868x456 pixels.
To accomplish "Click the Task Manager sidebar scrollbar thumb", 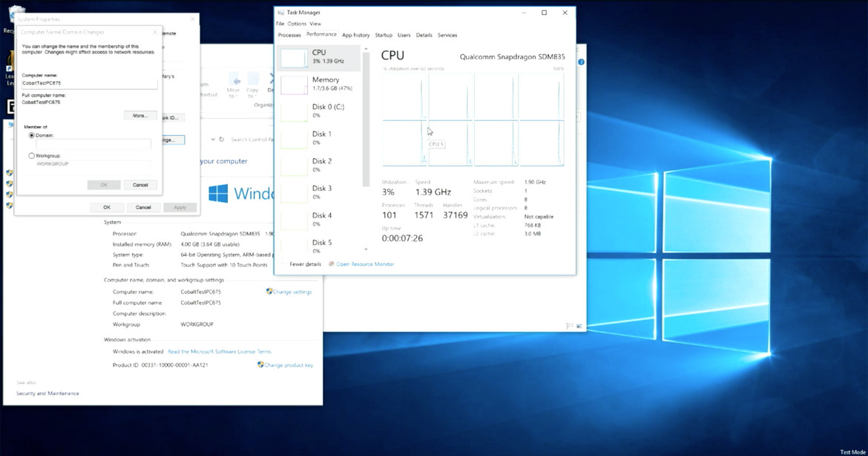I will [365, 119].
